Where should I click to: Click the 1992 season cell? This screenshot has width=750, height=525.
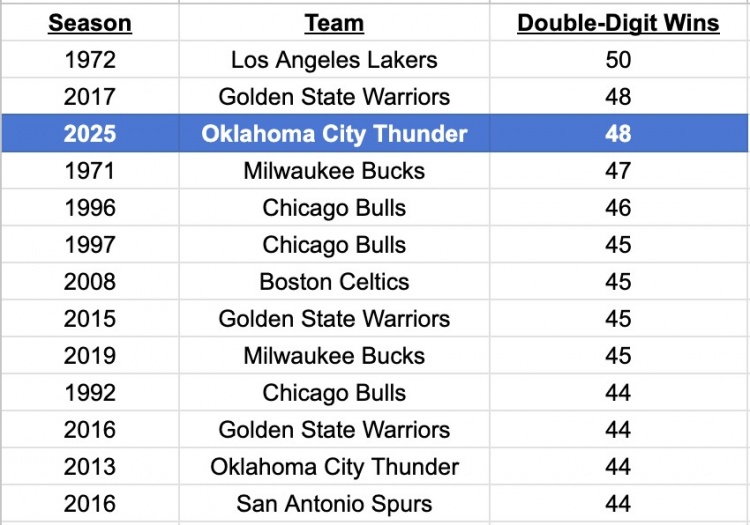[x=90, y=393]
